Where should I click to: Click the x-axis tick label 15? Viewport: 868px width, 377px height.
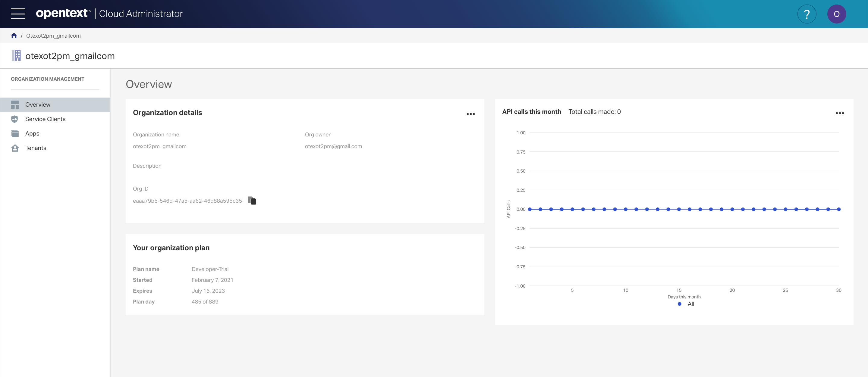679,290
